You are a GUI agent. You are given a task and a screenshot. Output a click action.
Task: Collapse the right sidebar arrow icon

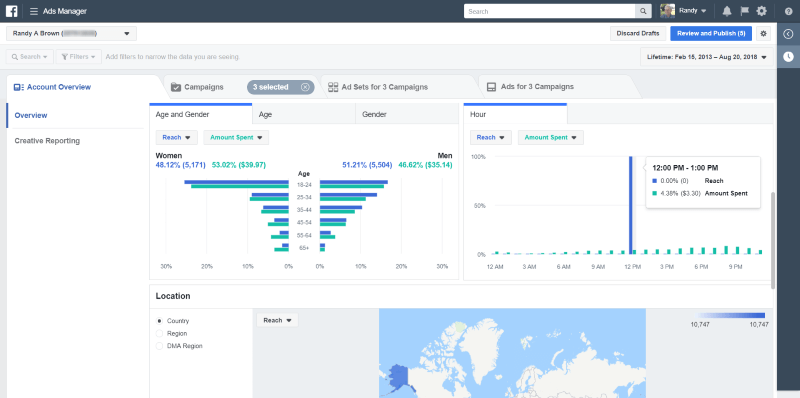788,34
